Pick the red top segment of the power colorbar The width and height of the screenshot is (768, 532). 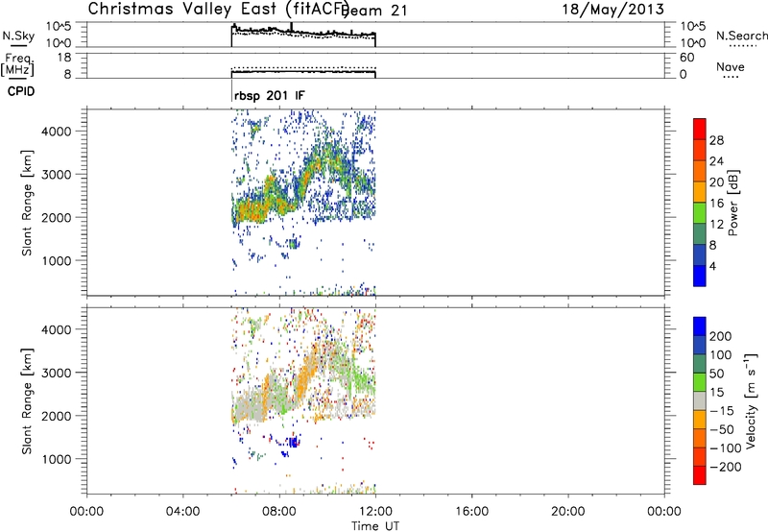tap(700, 130)
